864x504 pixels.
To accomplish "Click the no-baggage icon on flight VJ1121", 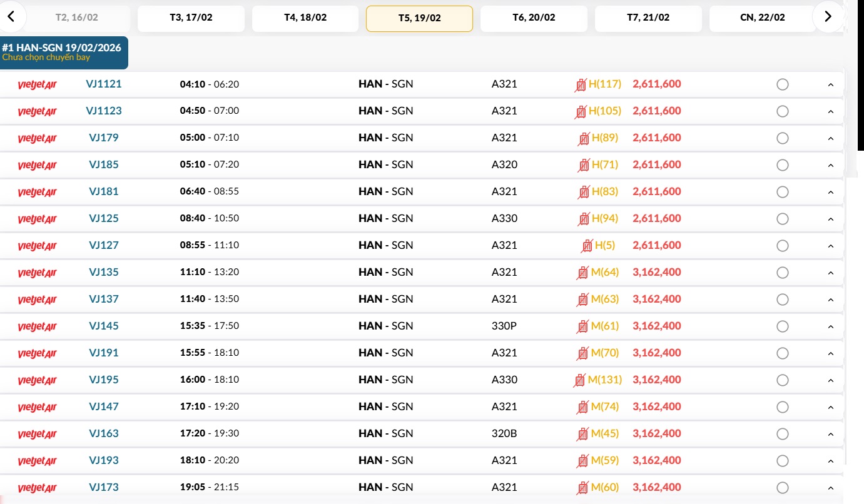I will click(x=581, y=84).
